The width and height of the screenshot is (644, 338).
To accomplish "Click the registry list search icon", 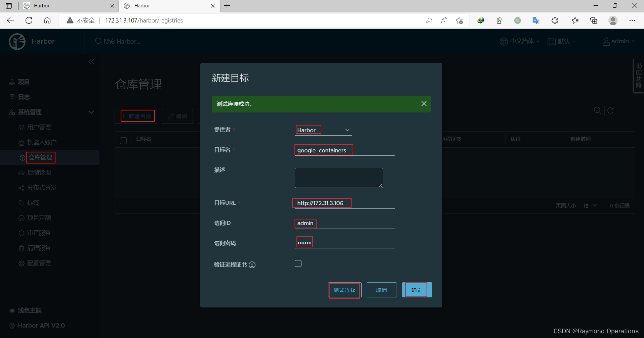I will click(598, 110).
